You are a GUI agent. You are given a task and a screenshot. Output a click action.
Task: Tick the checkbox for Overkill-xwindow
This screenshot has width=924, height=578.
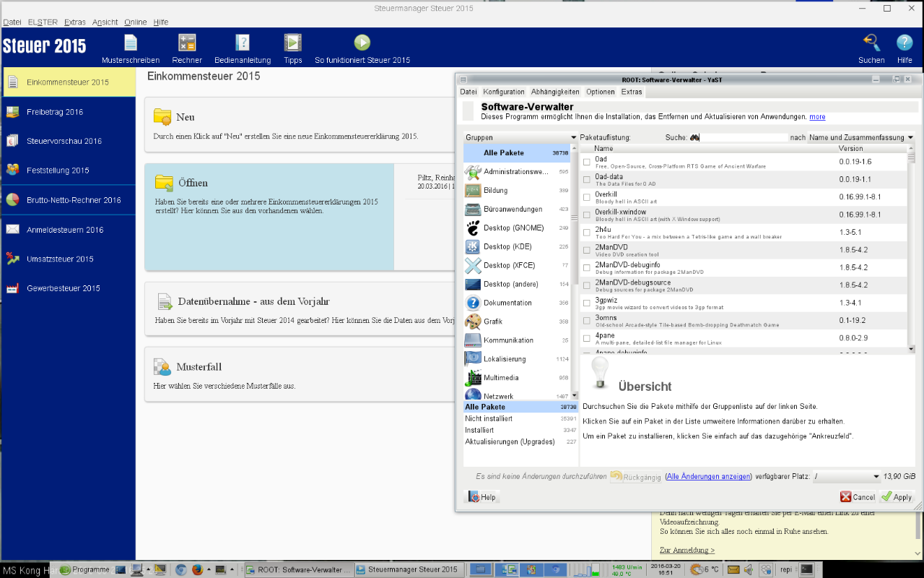pos(587,215)
